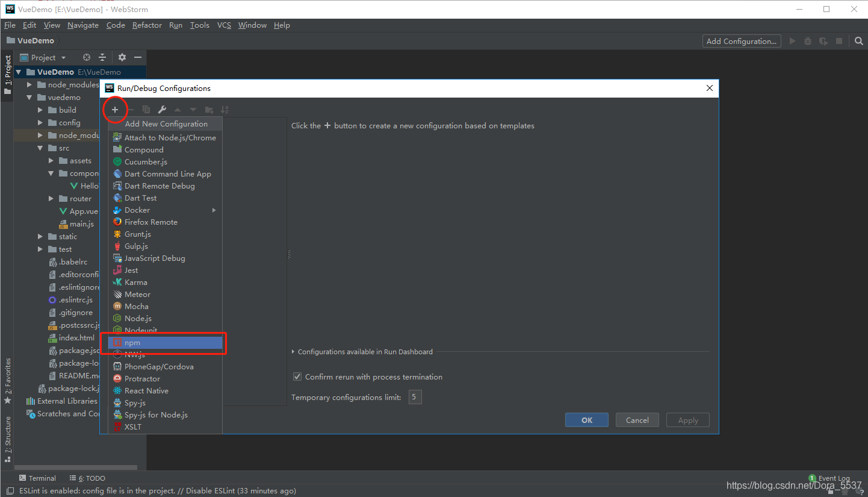Select JavaScript Debug configuration type
The image size is (868, 497).
[166, 258]
